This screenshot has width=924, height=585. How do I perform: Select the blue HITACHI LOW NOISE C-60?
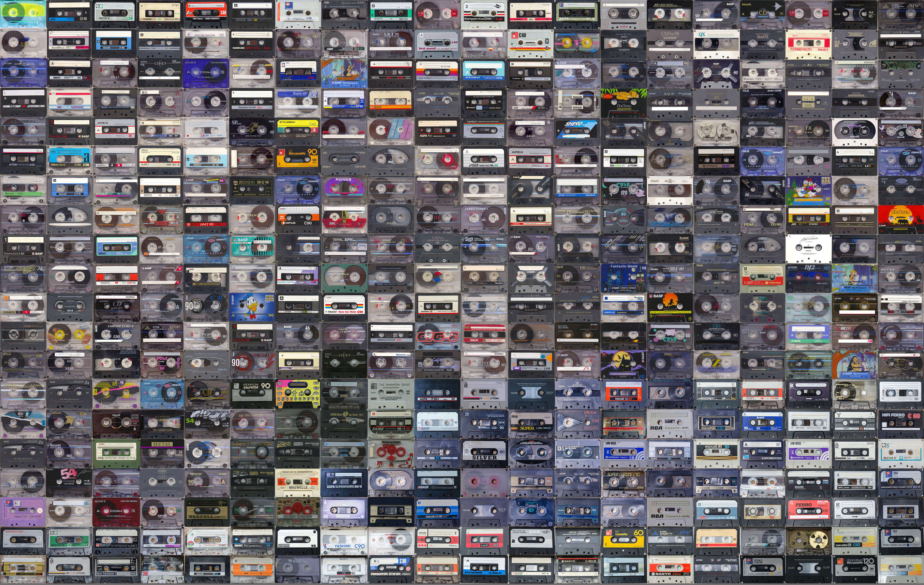pyautogui.click(x=623, y=453)
